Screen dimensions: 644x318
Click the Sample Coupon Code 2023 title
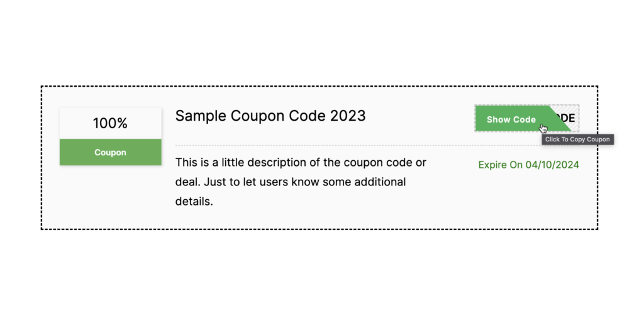click(270, 116)
